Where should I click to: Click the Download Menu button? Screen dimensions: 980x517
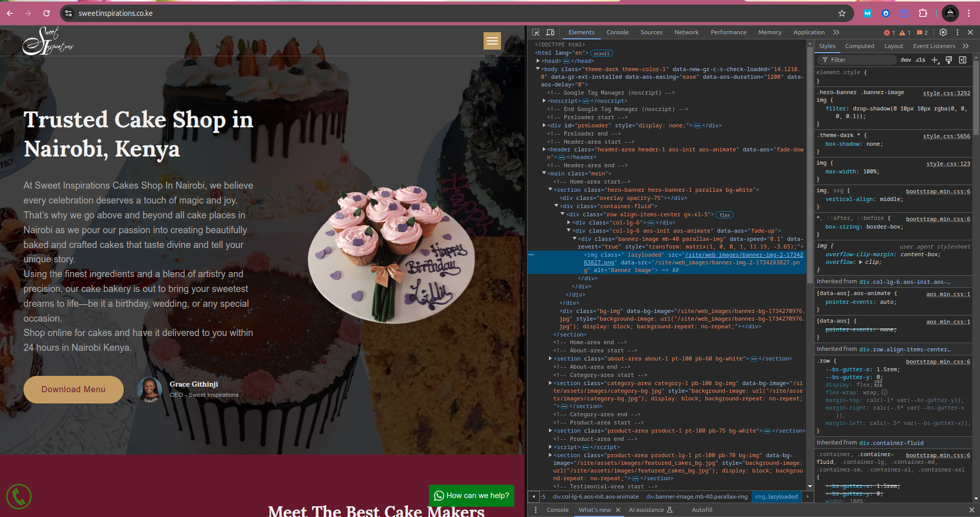73,389
